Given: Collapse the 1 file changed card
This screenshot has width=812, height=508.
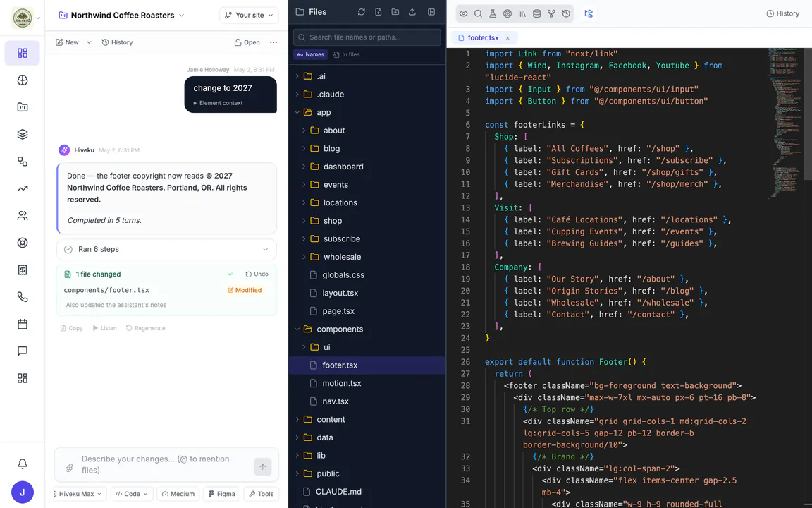Looking at the screenshot, I should pyautogui.click(x=230, y=274).
